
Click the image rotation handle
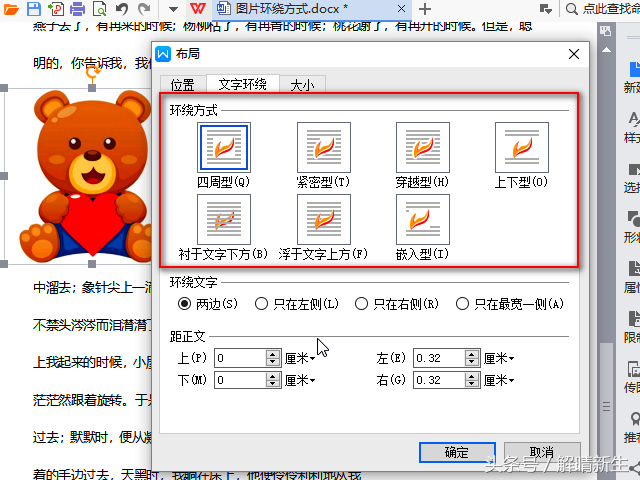point(93,73)
